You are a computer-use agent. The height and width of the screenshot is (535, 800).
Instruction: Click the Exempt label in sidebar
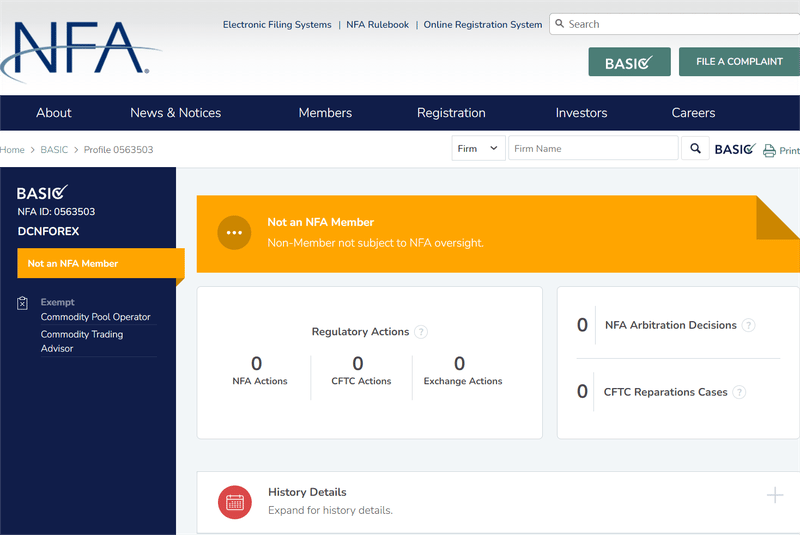[x=58, y=302]
